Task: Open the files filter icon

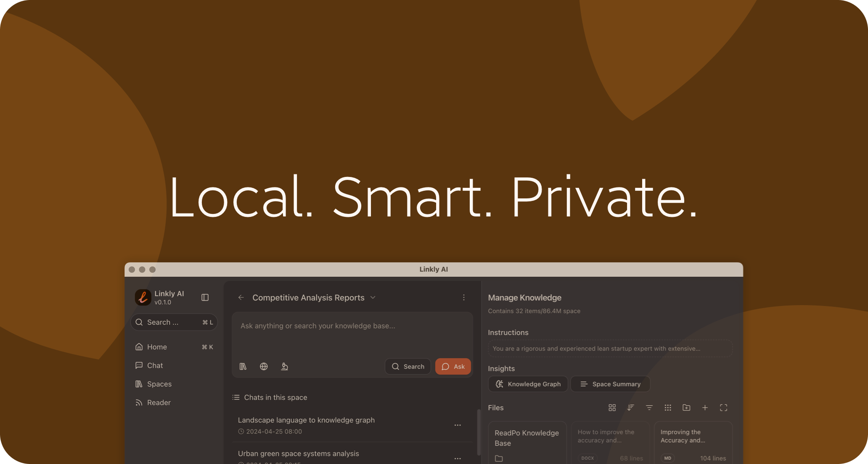Action: 649,408
